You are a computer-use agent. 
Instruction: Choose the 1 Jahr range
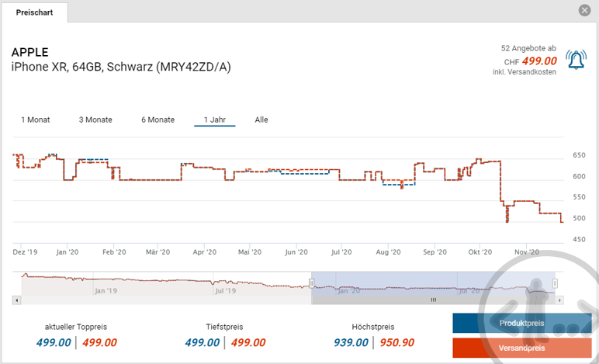(214, 120)
